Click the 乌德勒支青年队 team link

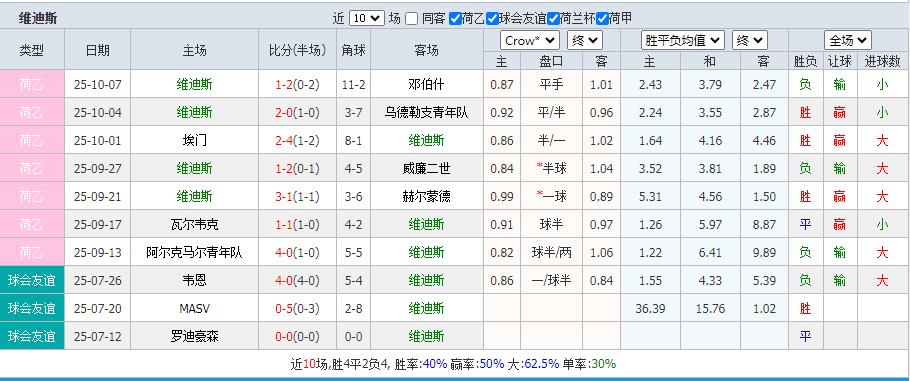[x=427, y=113]
